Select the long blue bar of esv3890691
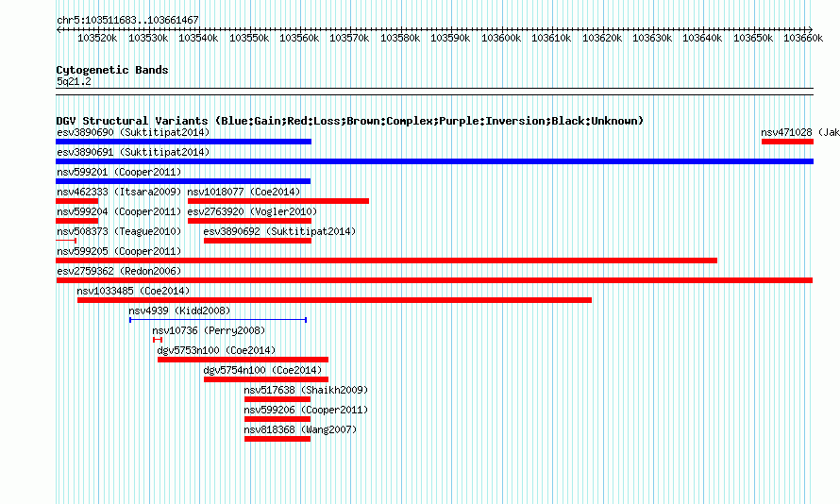 (x=434, y=161)
